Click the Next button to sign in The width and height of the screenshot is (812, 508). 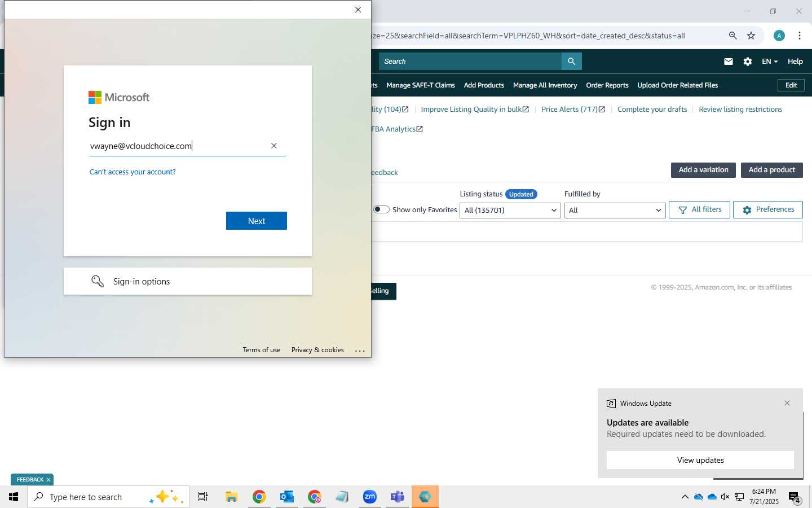pyautogui.click(x=257, y=221)
